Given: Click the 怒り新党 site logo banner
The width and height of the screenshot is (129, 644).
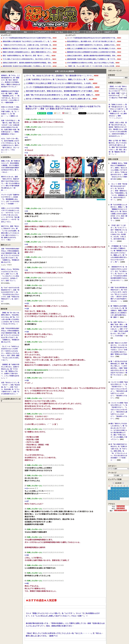Looking at the screenshot, I should pos(64,15).
